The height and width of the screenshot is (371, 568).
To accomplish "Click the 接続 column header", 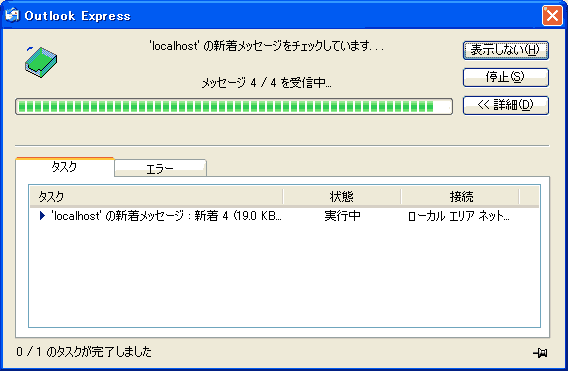I will (x=460, y=197).
